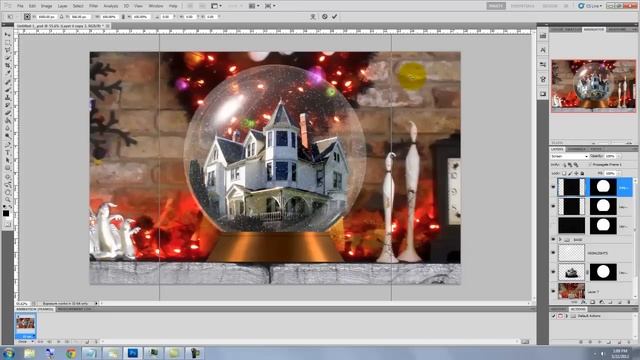Click the Photoshop taskbar icon
This screenshot has width=640, height=360.
133,353
